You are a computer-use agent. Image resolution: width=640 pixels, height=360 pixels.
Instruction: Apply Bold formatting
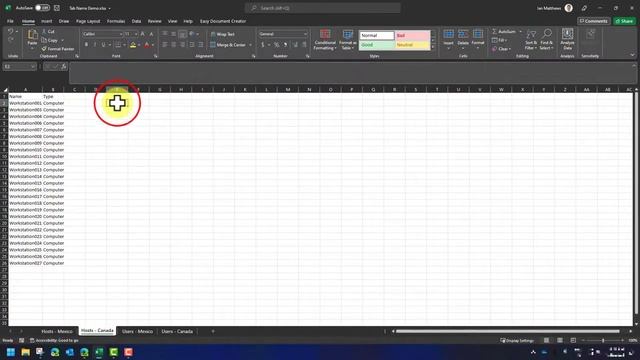click(86, 45)
